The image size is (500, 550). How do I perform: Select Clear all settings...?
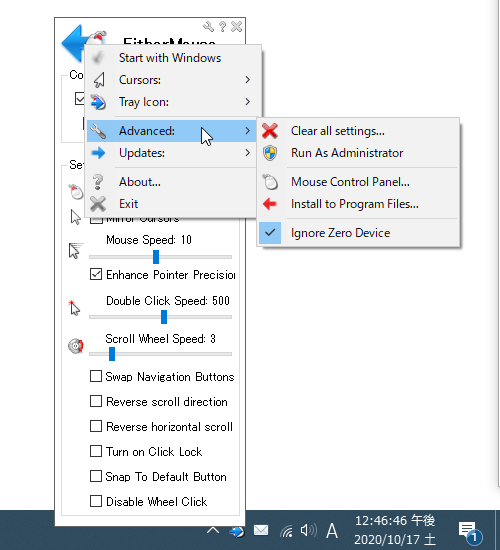[358, 131]
